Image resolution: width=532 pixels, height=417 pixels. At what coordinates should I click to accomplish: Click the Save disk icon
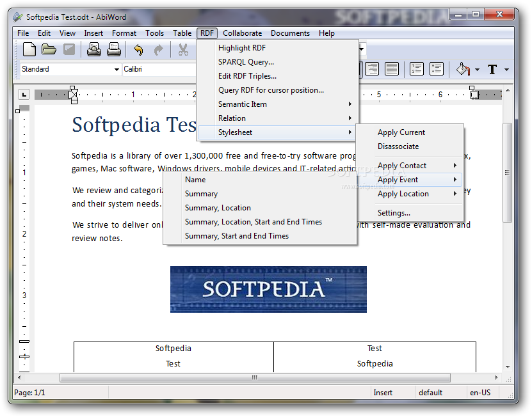click(69, 49)
